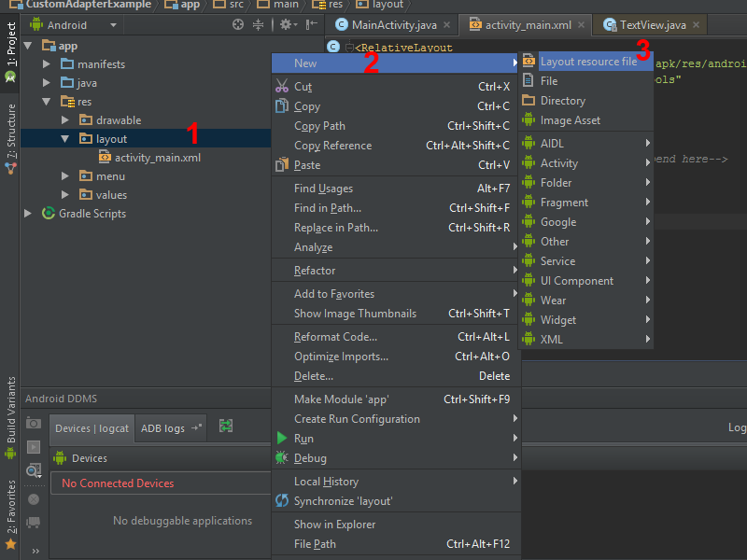Click the main breadcrumb in navigation bar

pos(277,5)
